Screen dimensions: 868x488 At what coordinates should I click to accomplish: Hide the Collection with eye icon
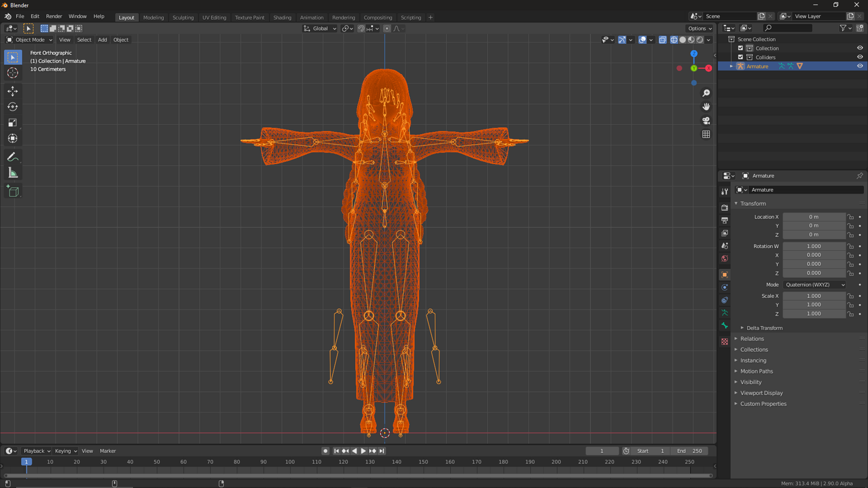(860, 48)
